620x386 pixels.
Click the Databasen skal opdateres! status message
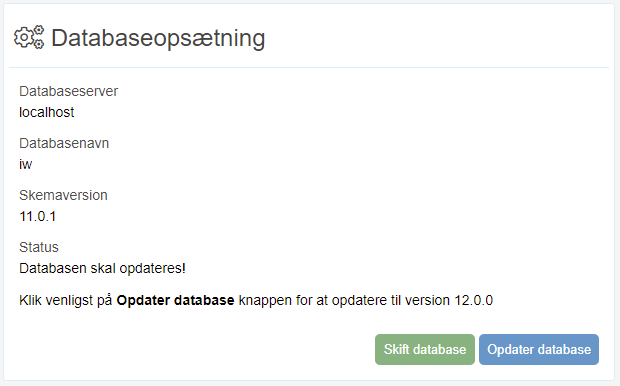pos(102,269)
